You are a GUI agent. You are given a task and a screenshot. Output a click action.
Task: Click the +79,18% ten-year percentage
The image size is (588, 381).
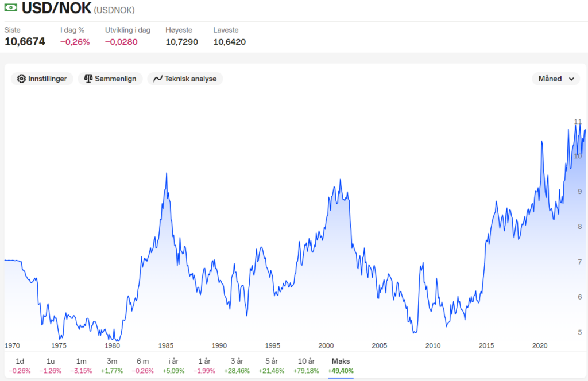pos(306,371)
